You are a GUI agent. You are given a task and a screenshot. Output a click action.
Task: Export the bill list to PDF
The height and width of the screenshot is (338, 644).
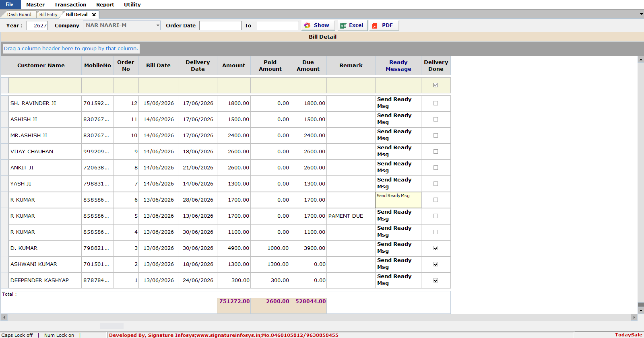click(384, 25)
